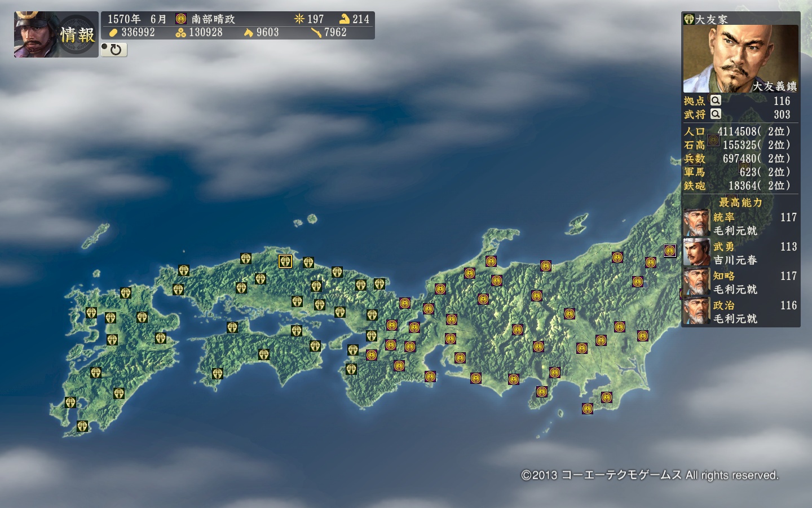
Task: Click the 政治 stat label
Action: [x=724, y=305]
